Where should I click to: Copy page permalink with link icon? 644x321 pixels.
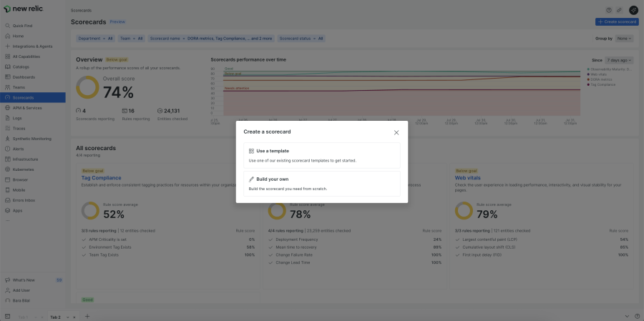click(619, 10)
